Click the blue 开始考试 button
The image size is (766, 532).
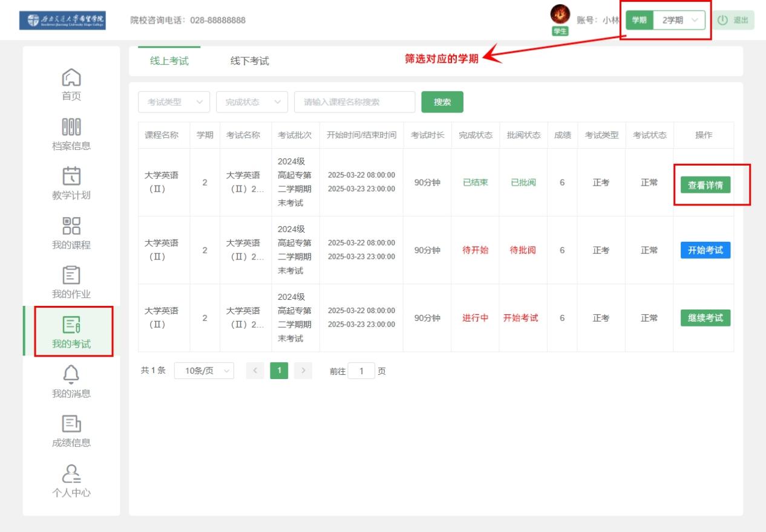[705, 250]
